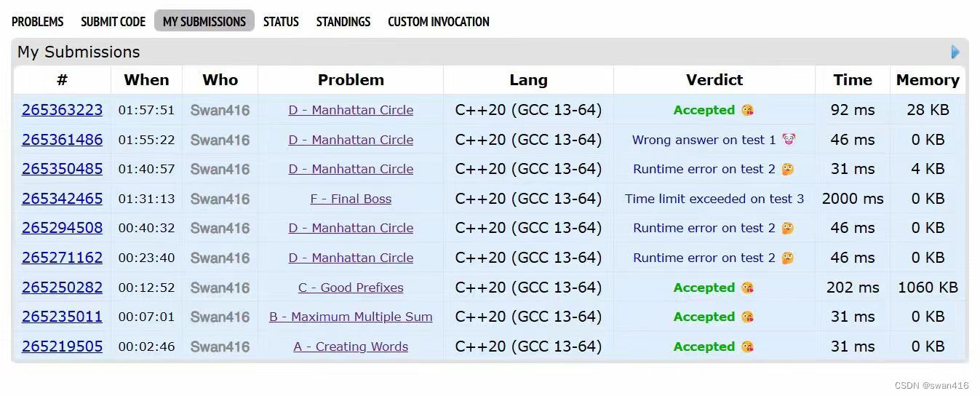Viewport: 980px width, 396px height.
Task: Open the Custom Invocation tab
Action: [x=439, y=22]
